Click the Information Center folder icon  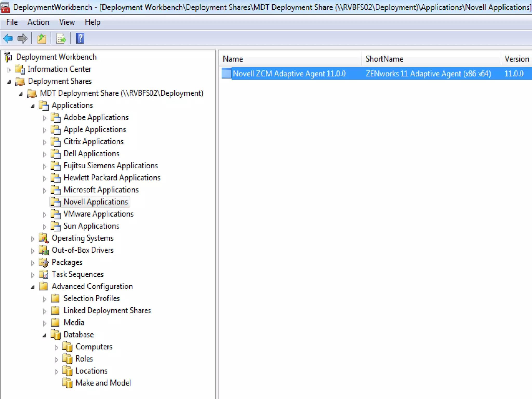tap(20, 69)
